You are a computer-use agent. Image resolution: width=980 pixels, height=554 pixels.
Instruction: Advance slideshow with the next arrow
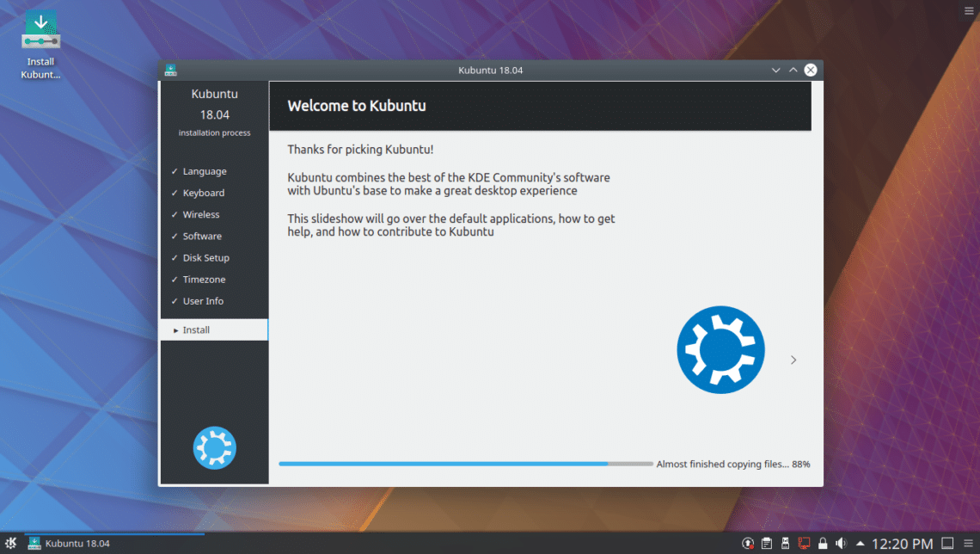pyautogui.click(x=793, y=360)
